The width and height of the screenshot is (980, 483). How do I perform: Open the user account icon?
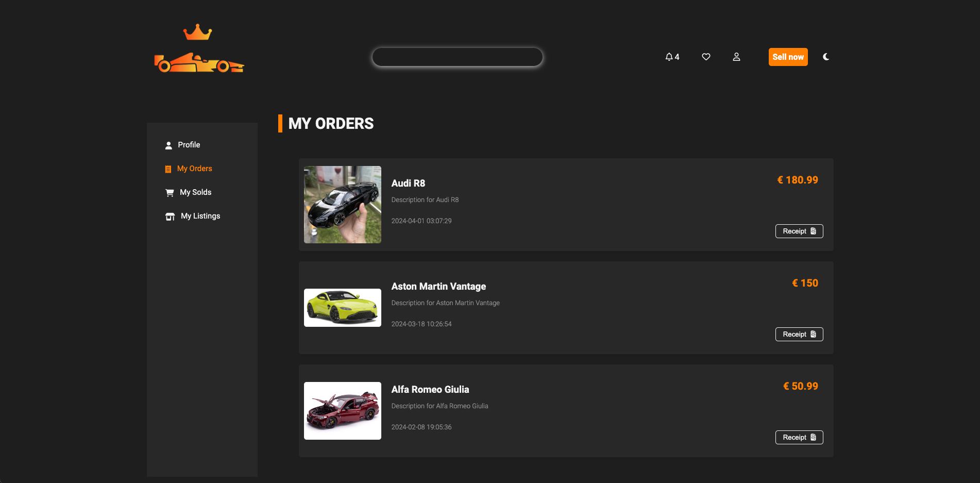[x=736, y=57]
